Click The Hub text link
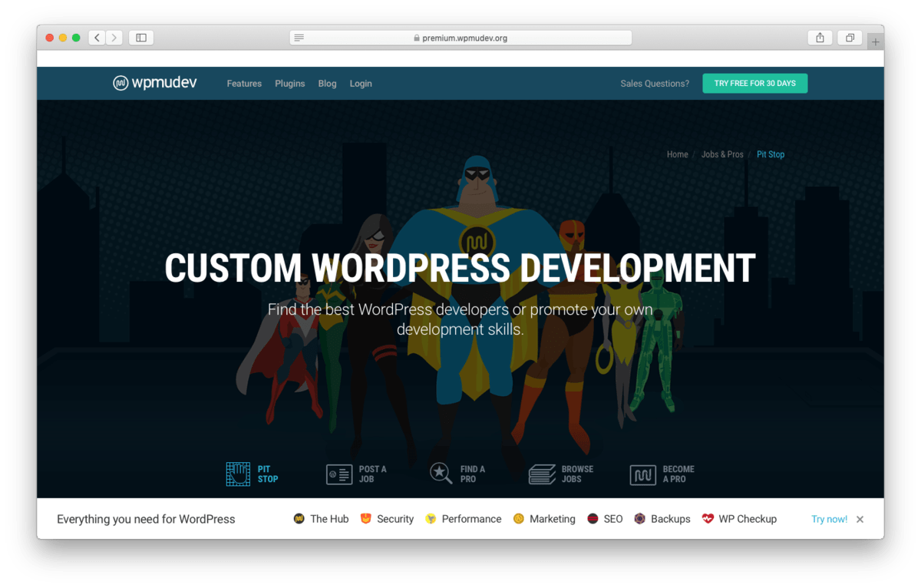This screenshot has width=921, height=588. point(329,519)
